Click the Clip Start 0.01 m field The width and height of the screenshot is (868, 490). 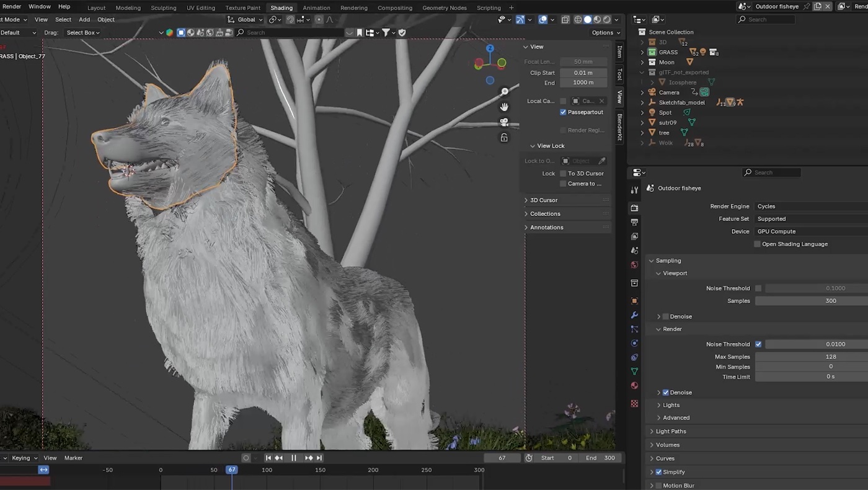click(x=583, y=73)
